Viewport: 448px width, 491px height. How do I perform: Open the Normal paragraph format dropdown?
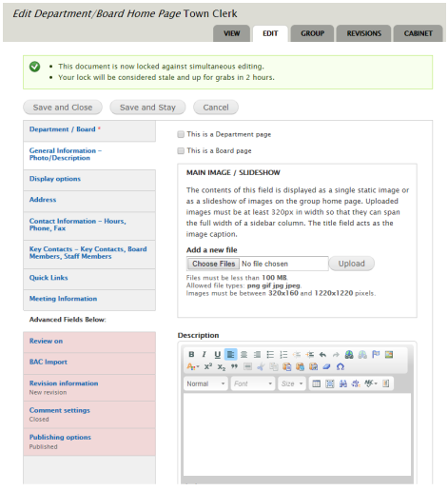(205, 383)
